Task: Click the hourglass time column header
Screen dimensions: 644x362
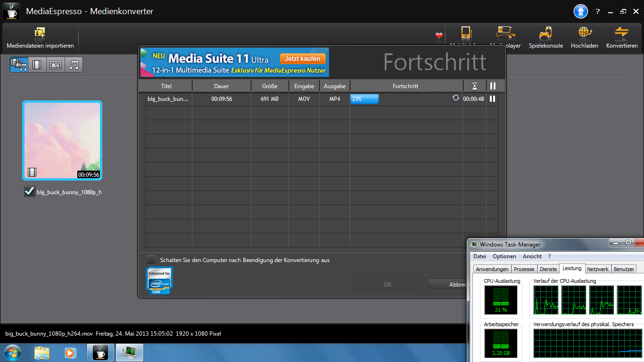Action: click(x=475, y=86)
